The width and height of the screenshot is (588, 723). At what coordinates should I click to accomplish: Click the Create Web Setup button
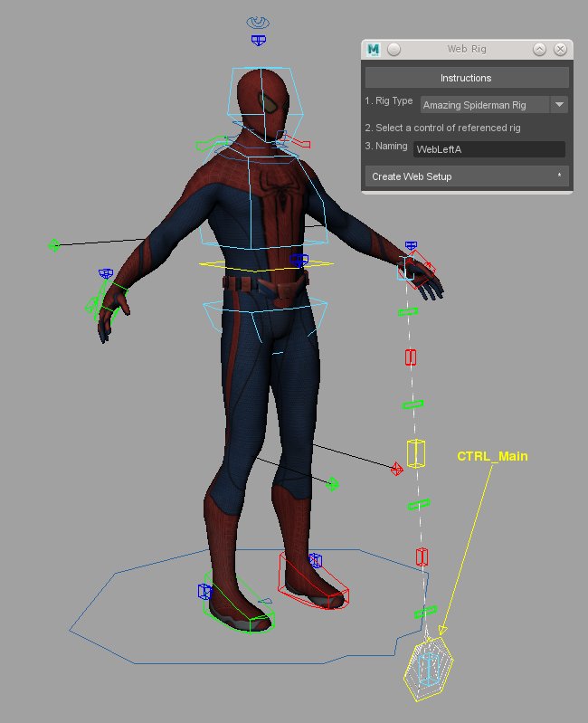coord(467,176)
